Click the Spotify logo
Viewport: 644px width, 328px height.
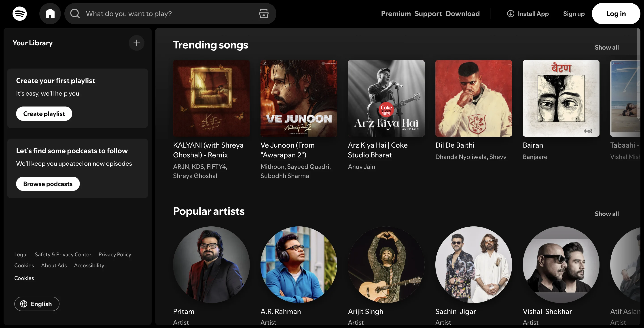tap(19, 13)
